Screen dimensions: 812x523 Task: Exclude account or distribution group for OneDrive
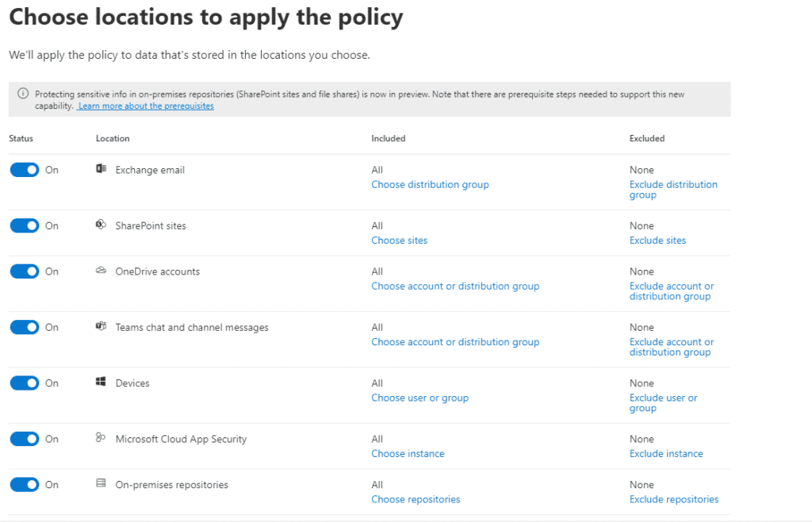click(672, 291)
